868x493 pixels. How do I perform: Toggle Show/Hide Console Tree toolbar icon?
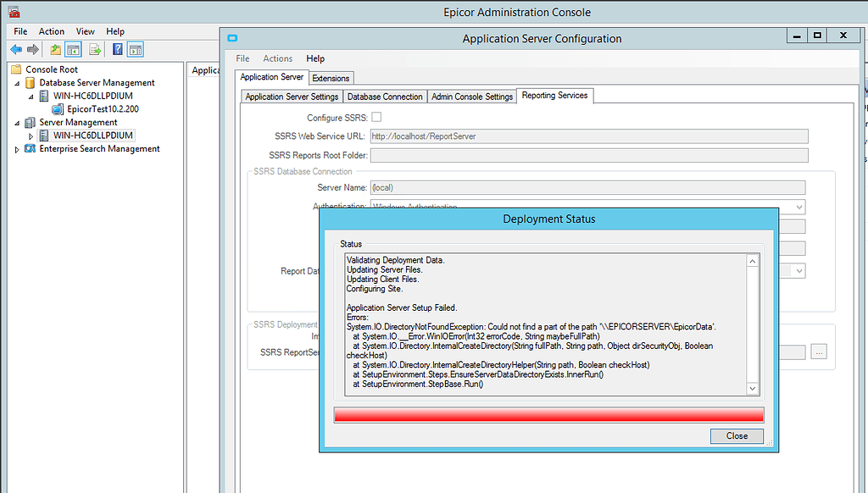click(73, 50)
